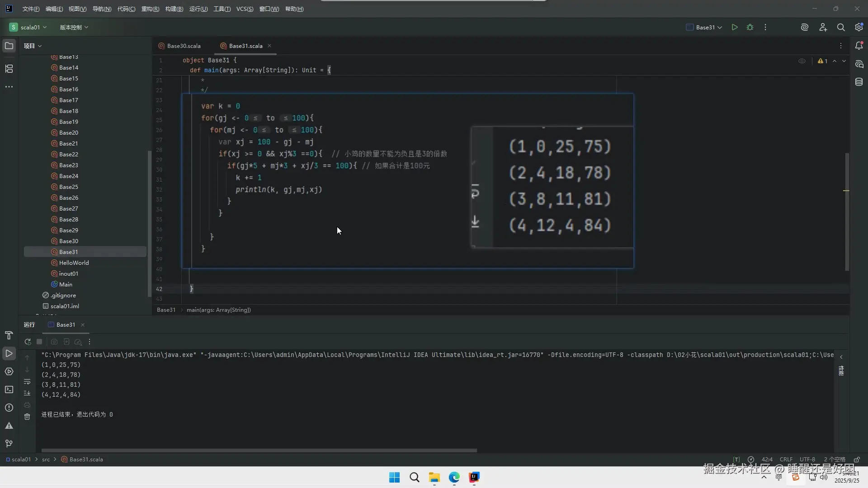
Task: Open the Run menu in menu bar
Action: point(198,9)
